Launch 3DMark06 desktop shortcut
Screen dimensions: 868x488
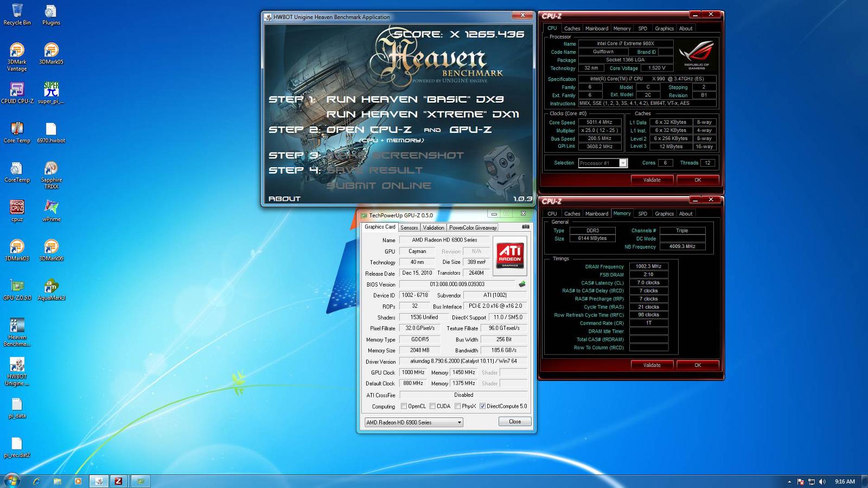click(51, 250)
